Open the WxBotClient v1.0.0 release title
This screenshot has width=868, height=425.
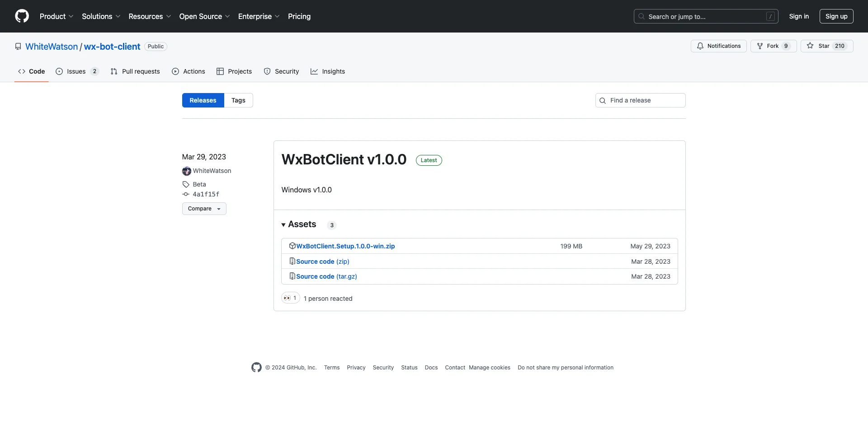(344, 159)
